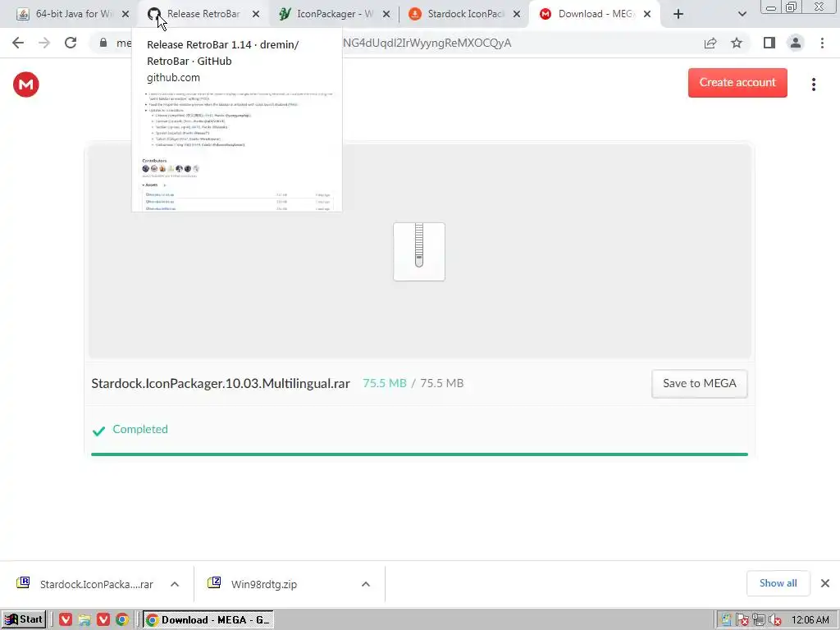Go back to previous page
Screen dimensions: 840x630
[18, 43]
